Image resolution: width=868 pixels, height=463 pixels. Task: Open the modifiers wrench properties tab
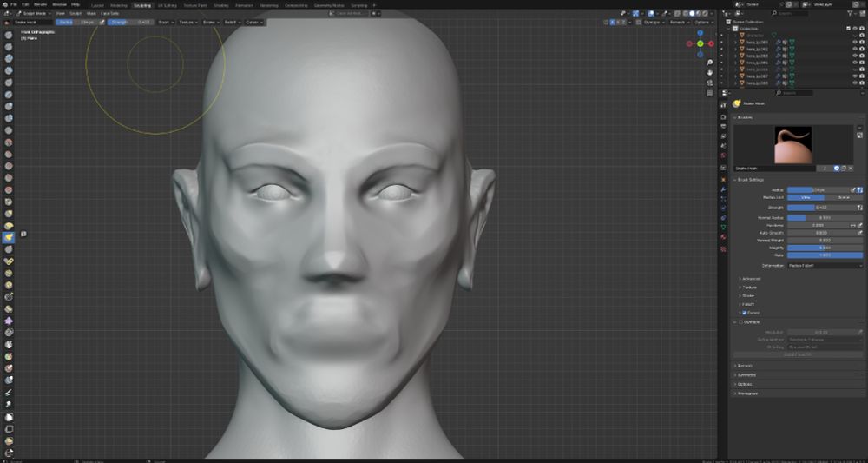point(723,189)
